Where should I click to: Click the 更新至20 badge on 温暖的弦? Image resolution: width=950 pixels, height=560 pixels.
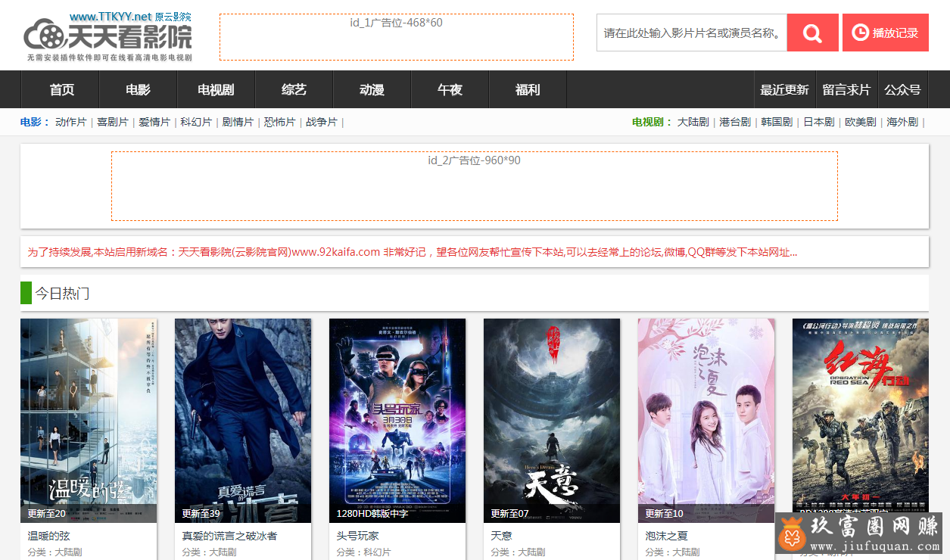coord(47,514)
